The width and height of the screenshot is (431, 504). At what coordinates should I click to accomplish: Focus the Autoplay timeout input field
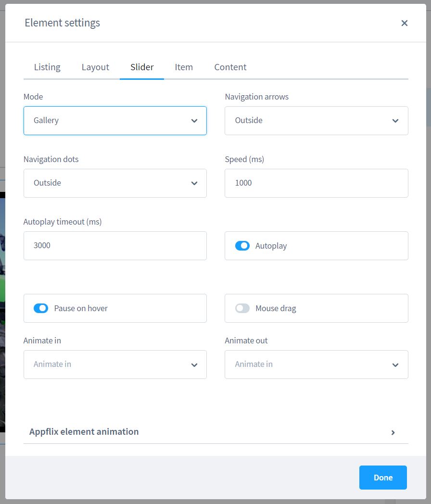tap(115, 246)
